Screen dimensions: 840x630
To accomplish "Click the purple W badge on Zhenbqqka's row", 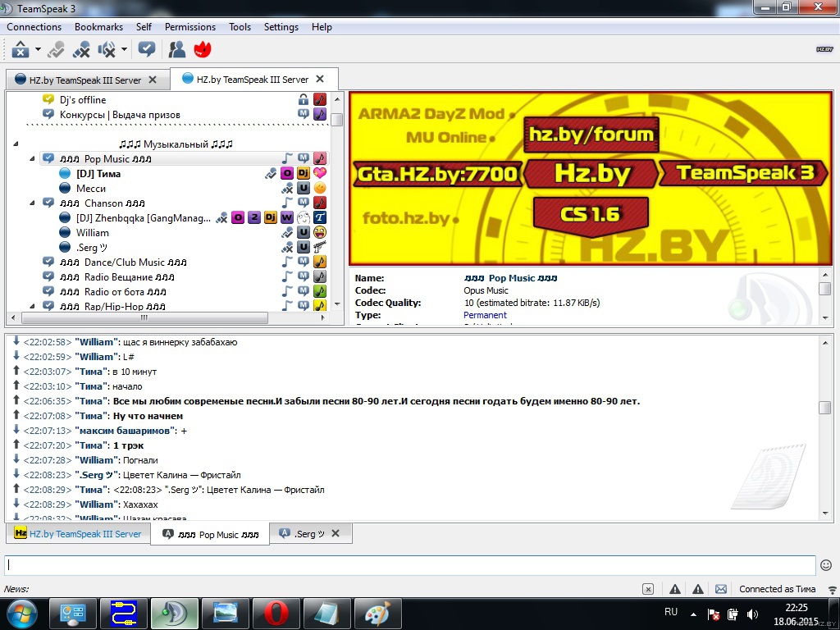I will [287, 217].
